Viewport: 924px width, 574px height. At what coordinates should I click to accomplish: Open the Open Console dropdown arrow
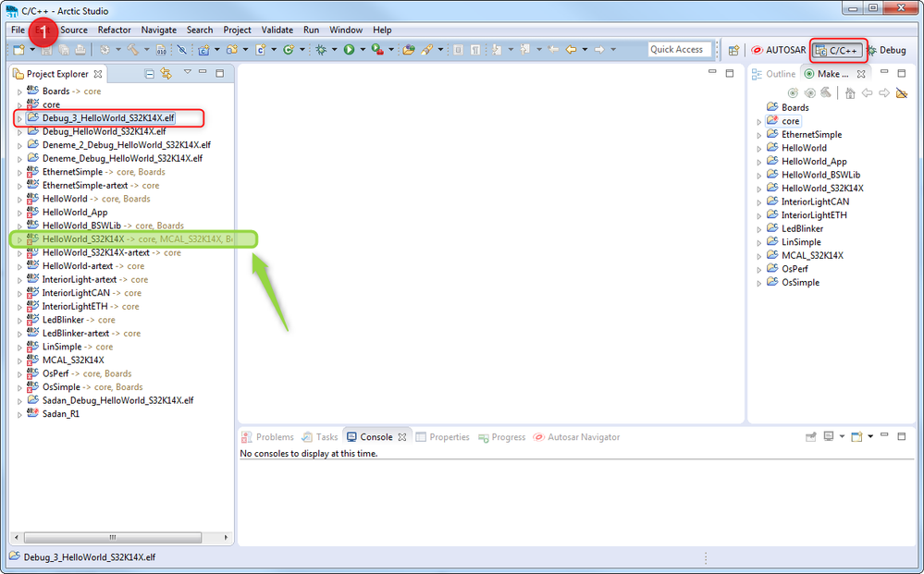(x=870, y=437)
